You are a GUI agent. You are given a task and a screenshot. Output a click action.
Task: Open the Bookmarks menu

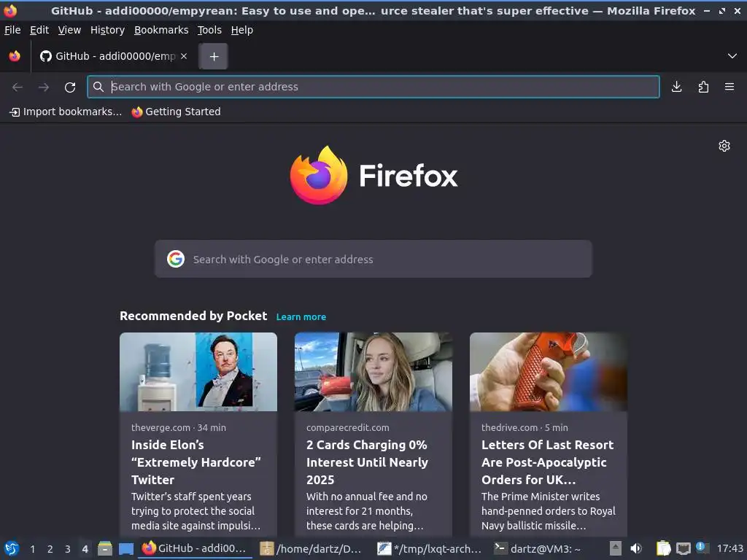tap(161, 30)
